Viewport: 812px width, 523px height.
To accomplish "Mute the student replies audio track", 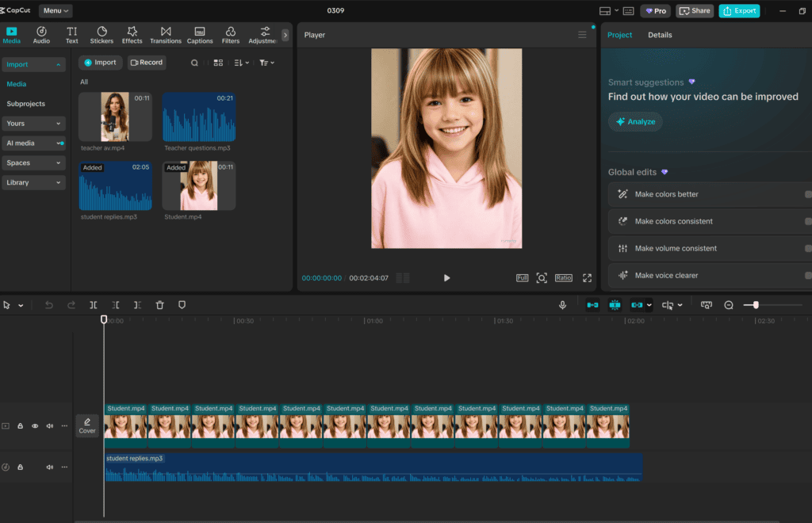I will click(x=50, y=467).
